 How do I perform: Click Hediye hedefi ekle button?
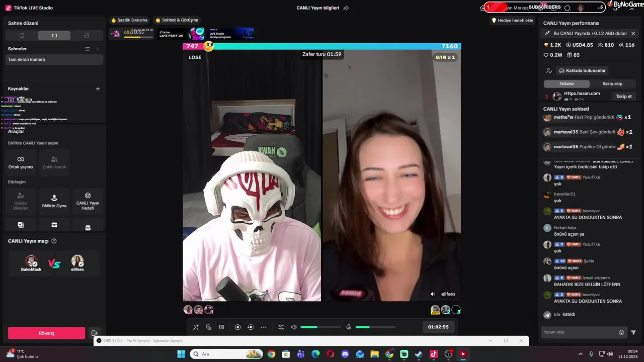pyautogui.click(x=512, y=20)
